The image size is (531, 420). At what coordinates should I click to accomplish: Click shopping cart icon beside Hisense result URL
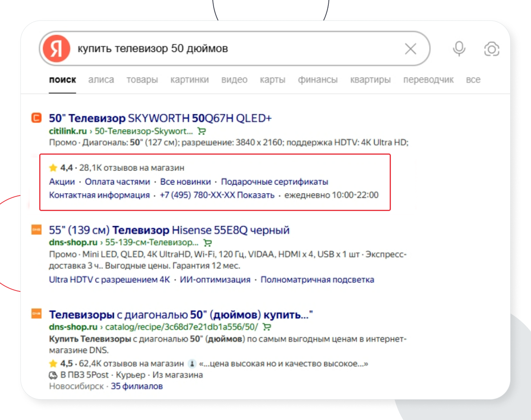(x=207, y=242)
